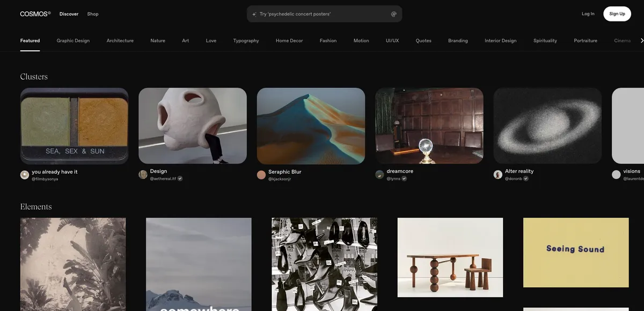The height and width of the screenshot is (311, 644).
Task: Open the dreamcore cluster title
Action: tap(400, 171)
